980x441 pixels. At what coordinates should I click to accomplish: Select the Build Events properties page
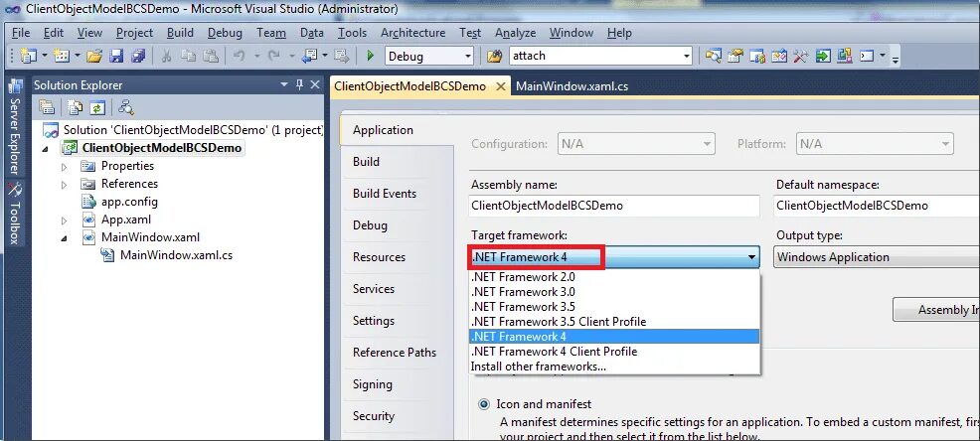point(385,194)
